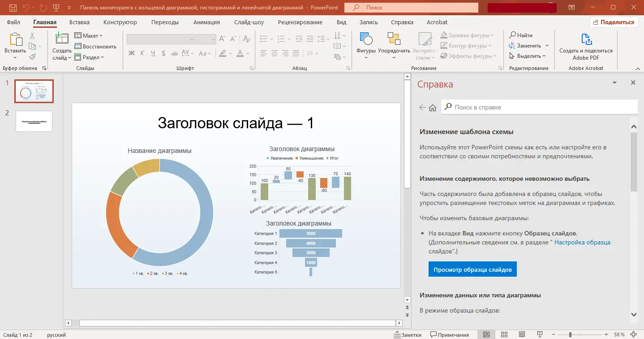Image resolution: width=644 pixels, height=339 pixels.
Task: Open the Выделить selection dropdown
Action: tap(528, 56)
